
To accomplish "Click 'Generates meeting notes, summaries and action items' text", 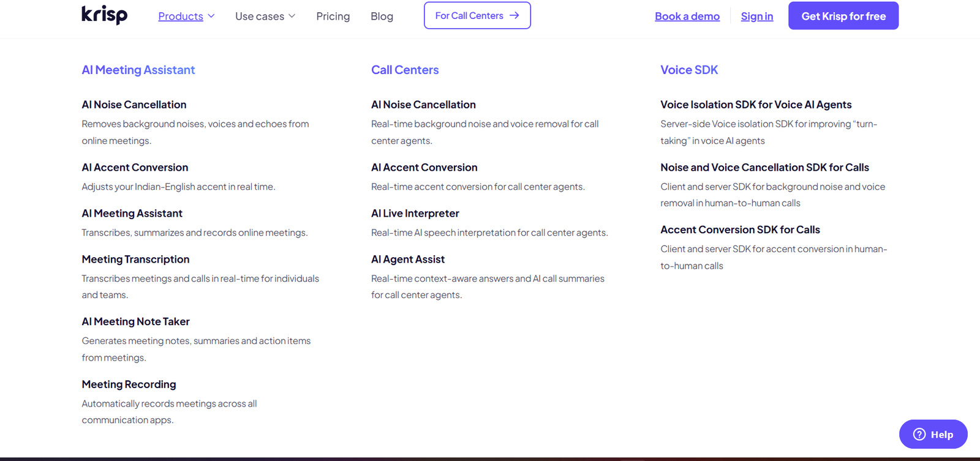I will [x=196, y=349].
